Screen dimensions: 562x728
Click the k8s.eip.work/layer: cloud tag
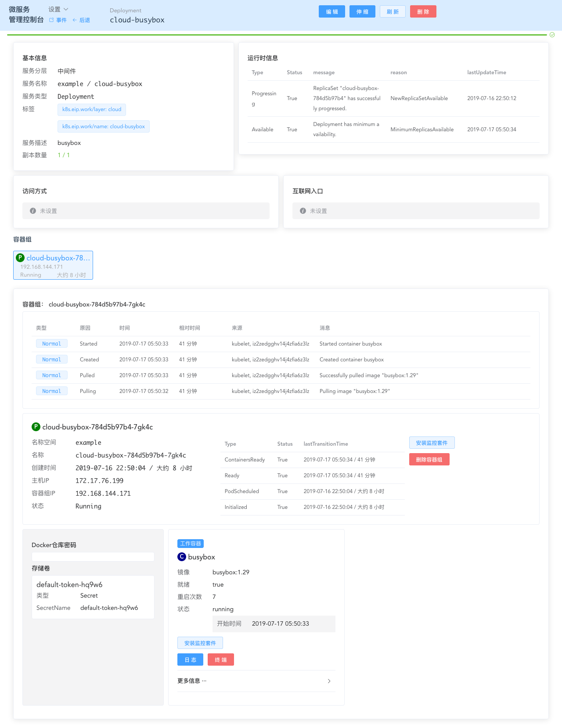(92, 109)
